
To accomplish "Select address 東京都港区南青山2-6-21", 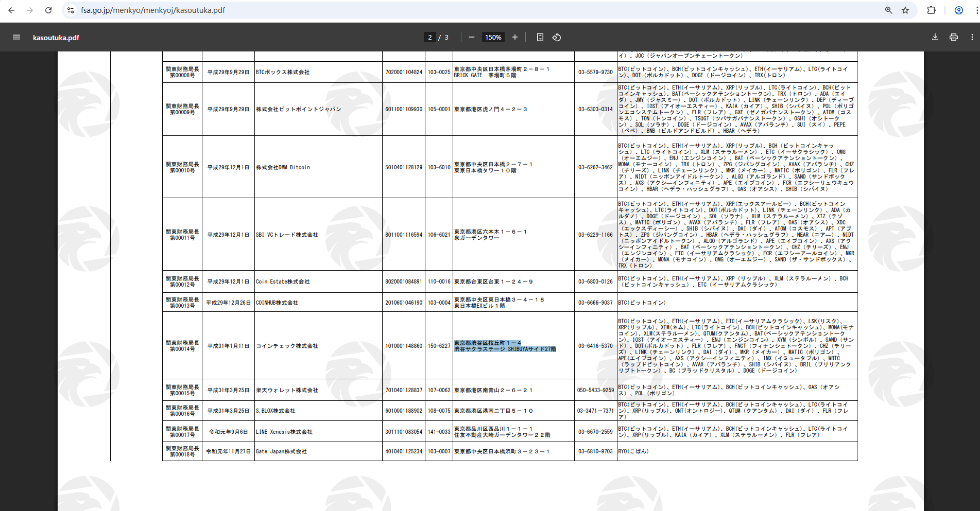I will [493, 390].
